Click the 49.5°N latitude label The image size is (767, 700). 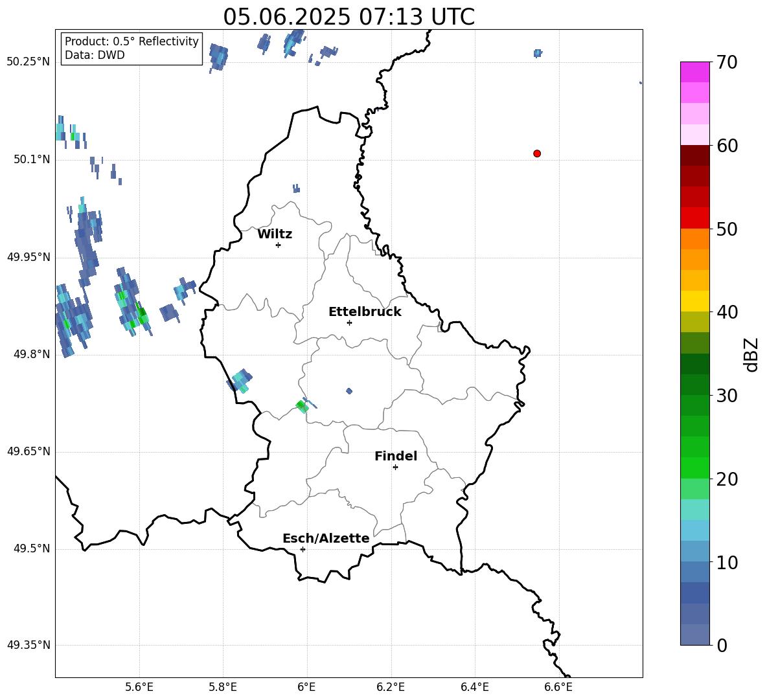(32, 548)
